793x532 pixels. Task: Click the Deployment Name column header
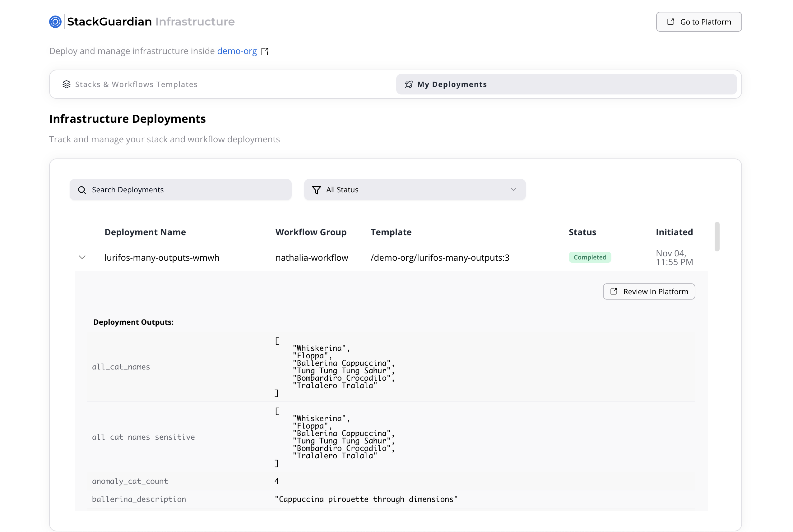[145, 232]
